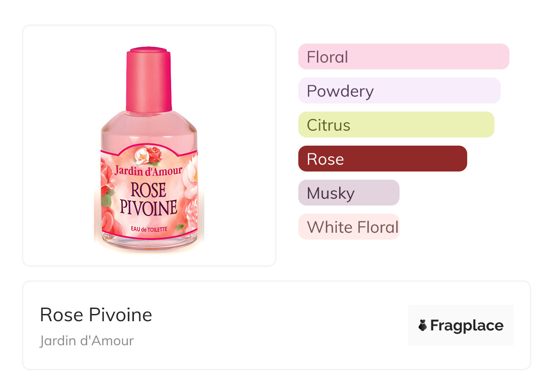The image size is (553, 392).
Task: Click the ROSE PIVOINE text on bottle label
Action: click(148, 199)
